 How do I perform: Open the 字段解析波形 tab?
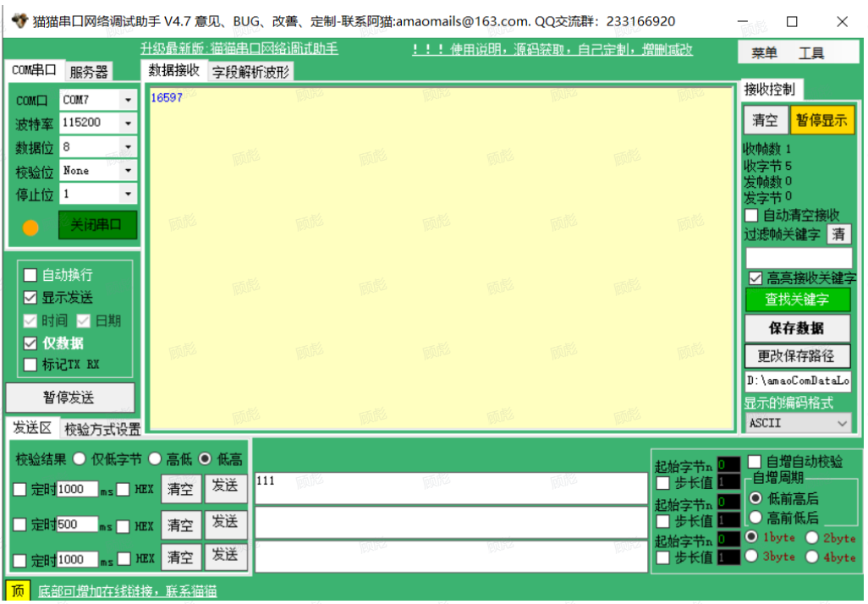[250, 72]
